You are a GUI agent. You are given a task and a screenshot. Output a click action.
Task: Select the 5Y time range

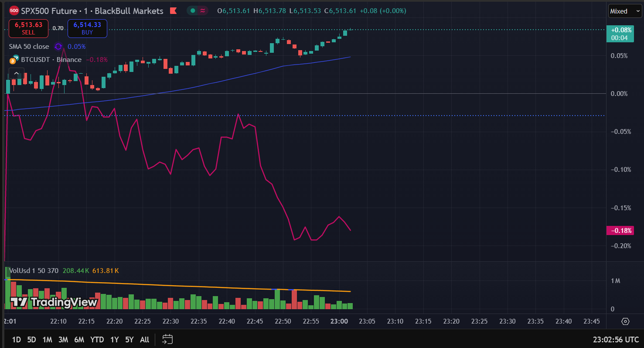click(x=129, y=339)
